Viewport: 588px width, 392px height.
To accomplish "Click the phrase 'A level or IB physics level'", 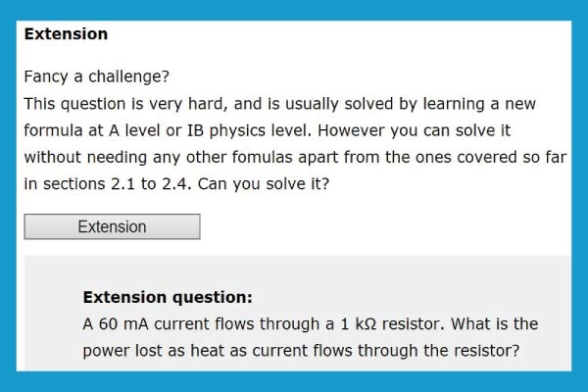I will click(x=210, y=130).
